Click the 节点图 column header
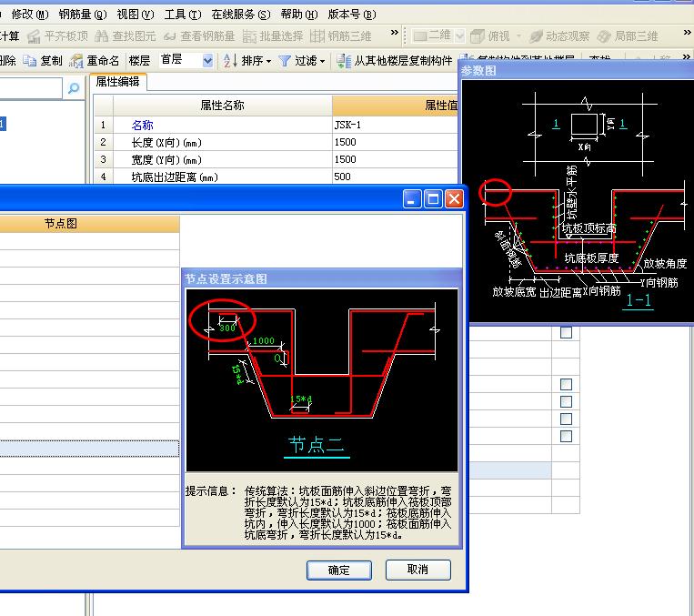694x616 pixels. (89, 224)
